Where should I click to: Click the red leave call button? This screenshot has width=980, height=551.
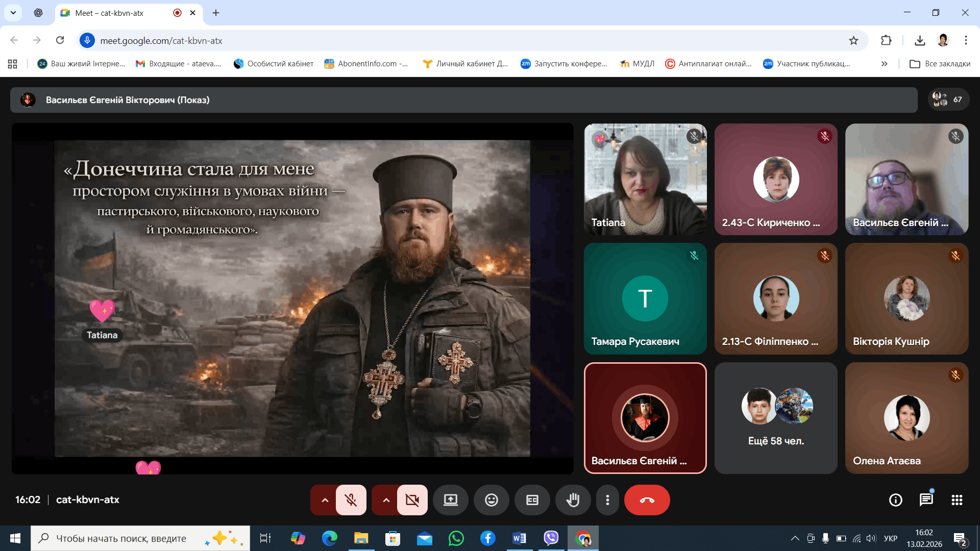[647, 500]
